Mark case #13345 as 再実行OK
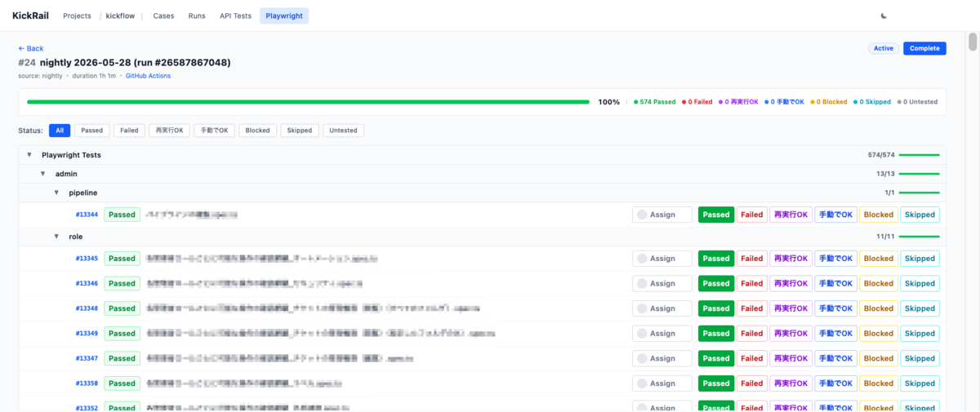Image resolution: width=980 pixels, height=412 pixels. click(x=791, y=259)
